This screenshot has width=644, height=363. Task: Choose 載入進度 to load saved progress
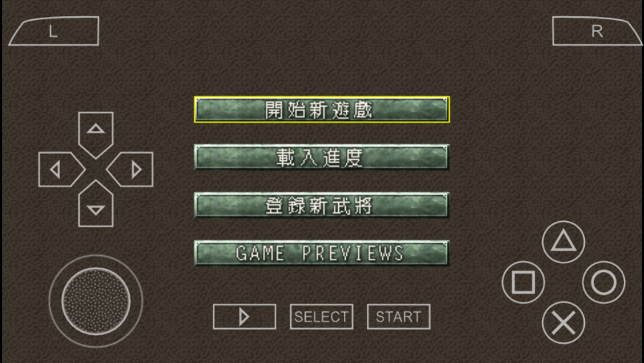322,157
